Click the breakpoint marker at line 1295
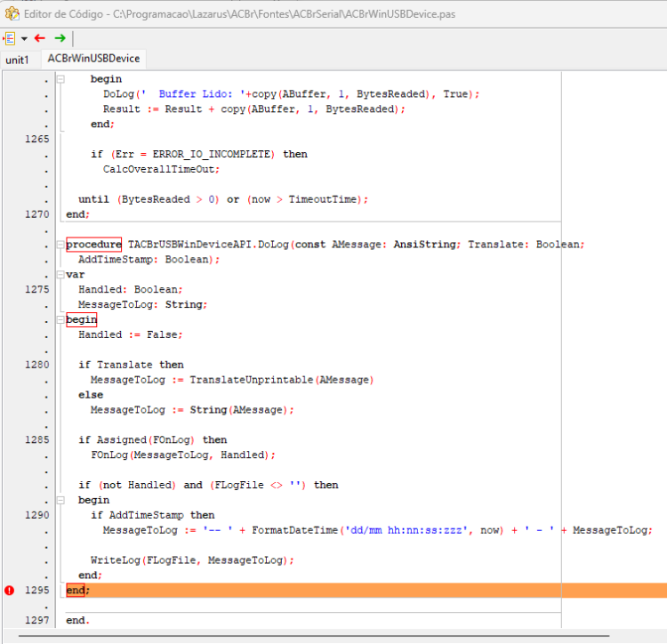This screenshot has height=644, width=667. 10,591
